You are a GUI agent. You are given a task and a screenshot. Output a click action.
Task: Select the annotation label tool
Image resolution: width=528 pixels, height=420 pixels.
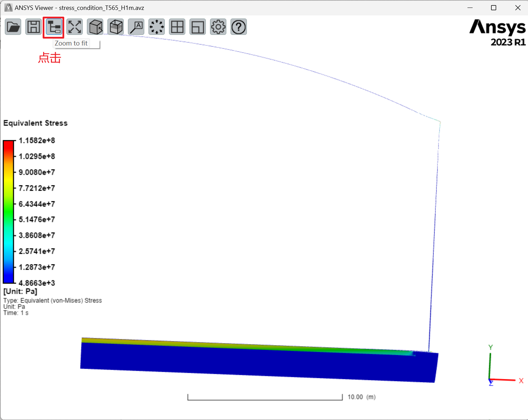point(136,27)
